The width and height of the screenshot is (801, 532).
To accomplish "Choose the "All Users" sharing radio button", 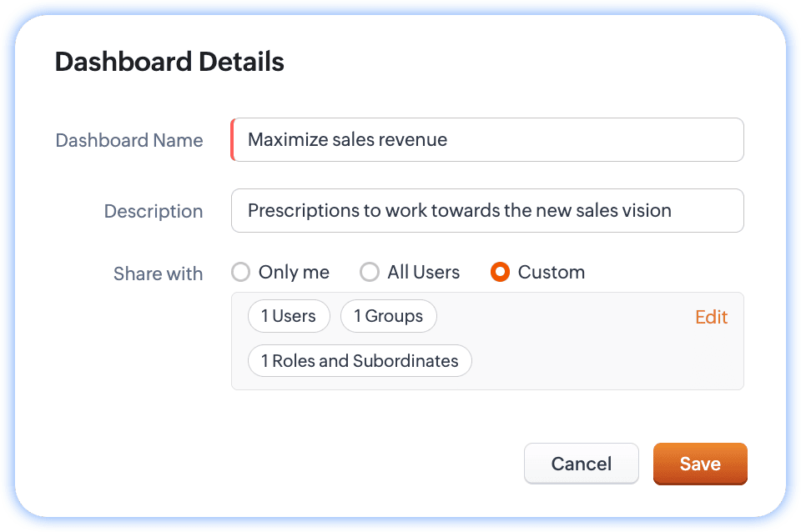I will tap(370, 273).
